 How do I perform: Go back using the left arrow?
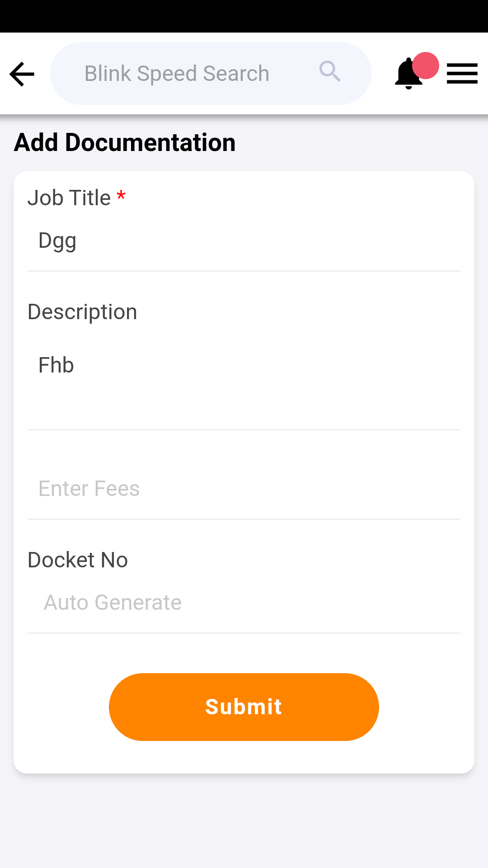coord(22,74)
